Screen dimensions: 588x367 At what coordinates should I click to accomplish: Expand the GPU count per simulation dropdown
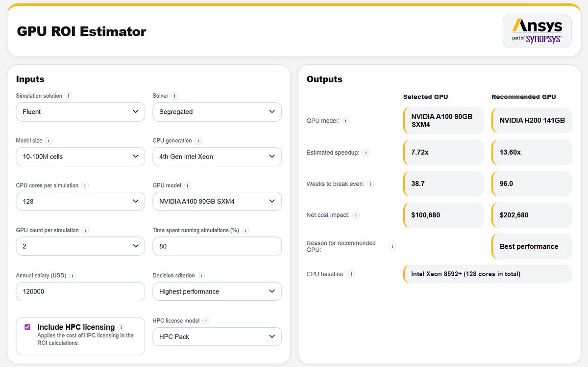(x=80, y=246)
